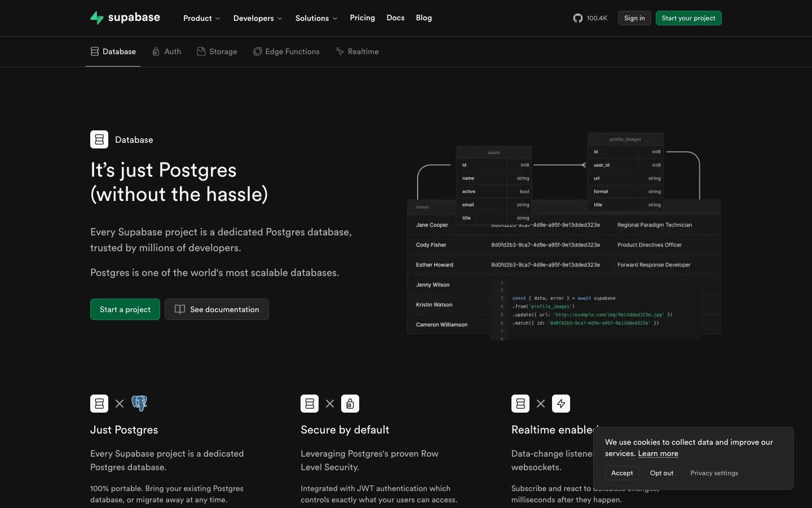The width and height of the screenshot is (812, 508).
Task: Click the padlock icon above Secure by default
Action: (350, 404)
